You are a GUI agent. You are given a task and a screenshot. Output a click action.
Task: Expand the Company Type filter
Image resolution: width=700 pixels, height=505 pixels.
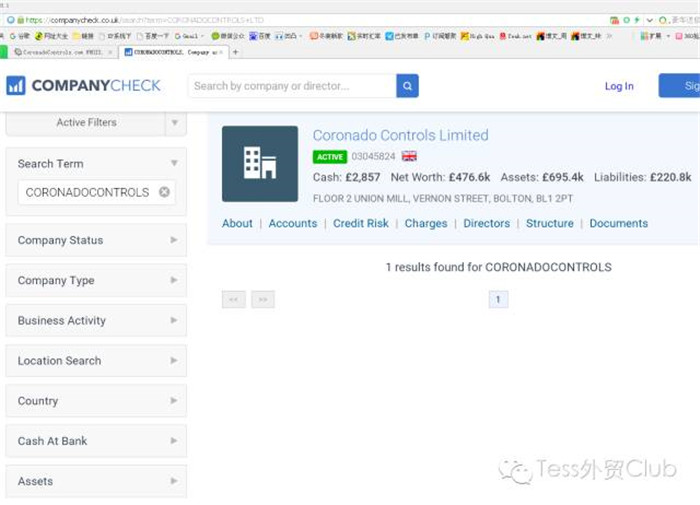[x=96, y=280]
